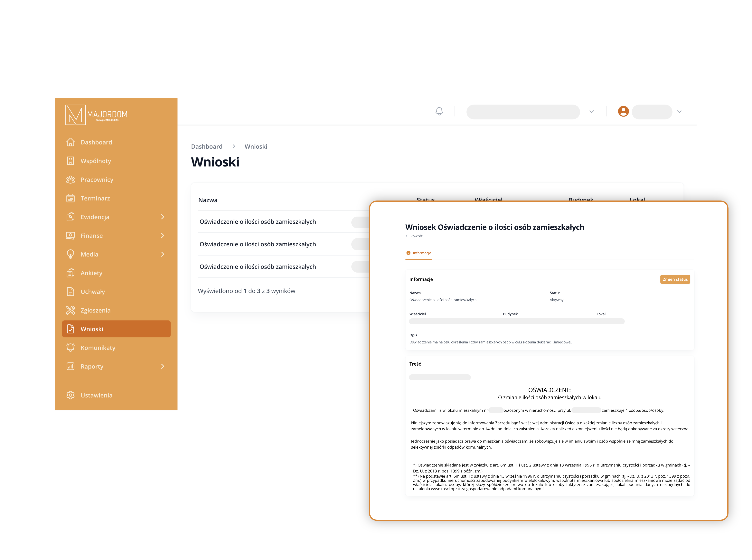This screenshot has height=560, width=752.
Task: Open notifications bell in top bar
Action: pos(439,111)
